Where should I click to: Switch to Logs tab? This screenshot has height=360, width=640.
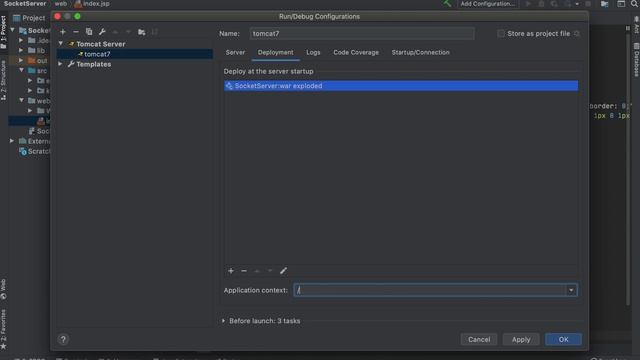(313, 52)
